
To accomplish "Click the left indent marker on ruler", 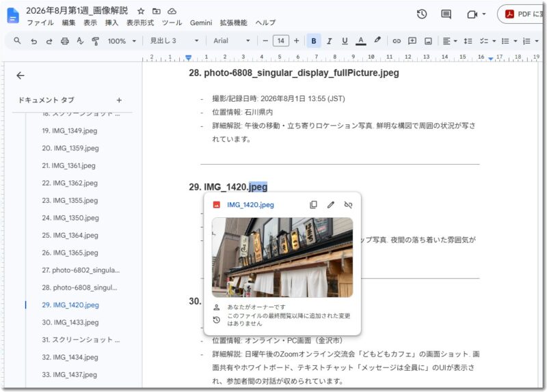I will pyautogui.click(x=189, y=58).
